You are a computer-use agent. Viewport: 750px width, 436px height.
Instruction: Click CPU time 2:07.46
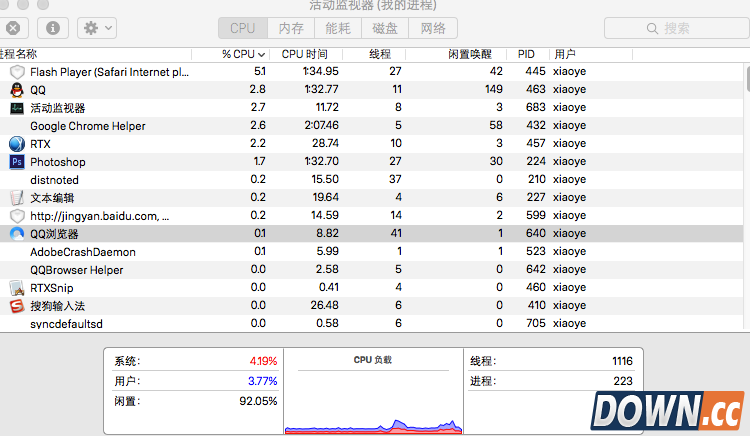(321, 125)
